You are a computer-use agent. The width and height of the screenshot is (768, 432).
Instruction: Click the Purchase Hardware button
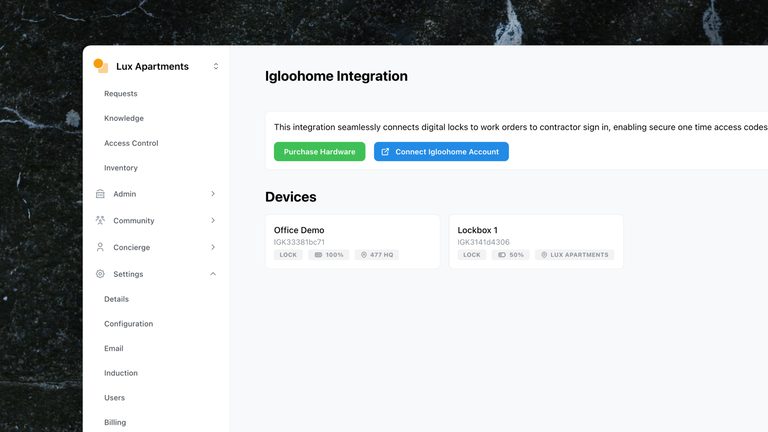click(x=319, y=151)
